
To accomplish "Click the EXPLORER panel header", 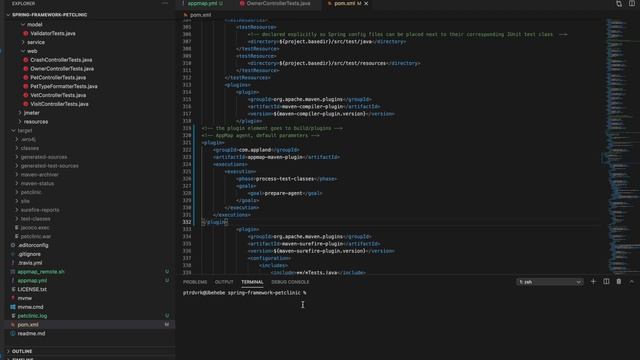I will tap(23, 3).
